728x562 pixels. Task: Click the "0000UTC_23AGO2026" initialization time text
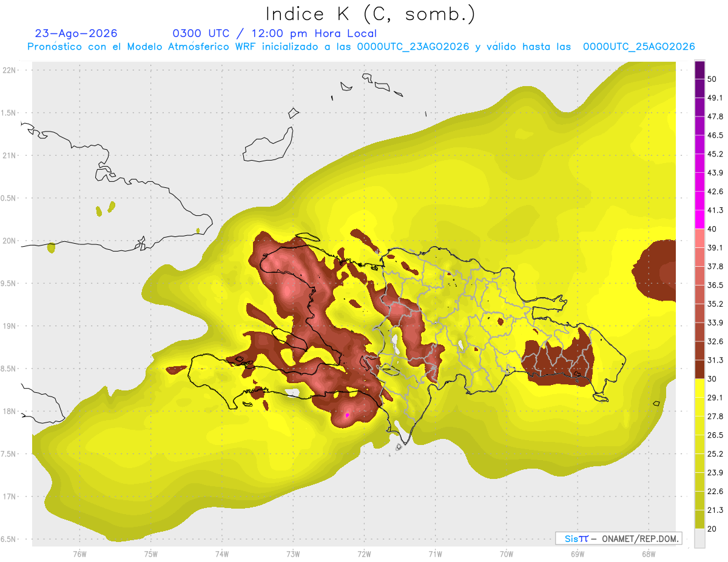pyautogui.click(x=413, y=47)
